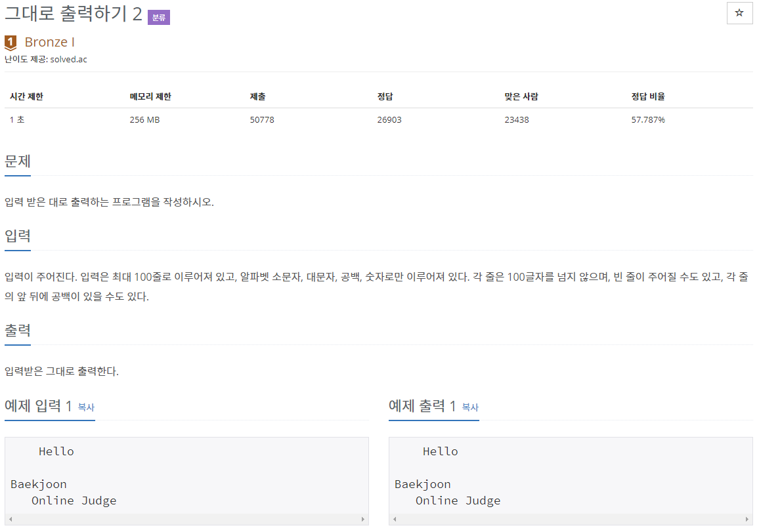The image size is (759, 532).
Task: Click Baekjoon in the example input
Action: coord(39,484)
